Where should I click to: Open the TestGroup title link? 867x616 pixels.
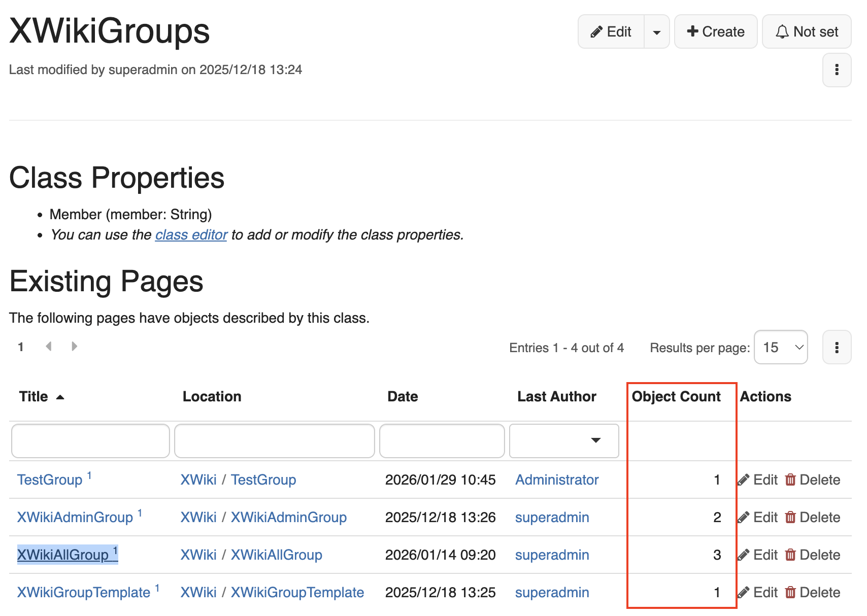50,480
